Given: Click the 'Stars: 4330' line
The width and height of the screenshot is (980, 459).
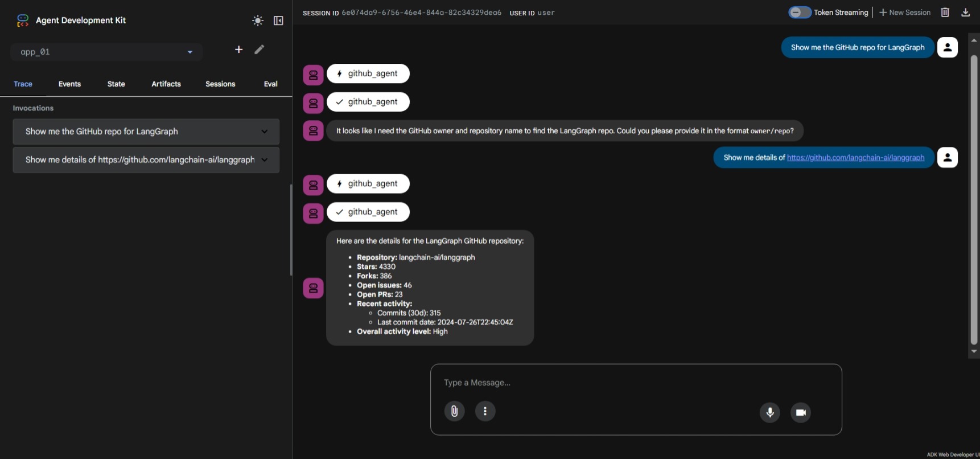Looking at the screenshot, I should click(376, 267).
